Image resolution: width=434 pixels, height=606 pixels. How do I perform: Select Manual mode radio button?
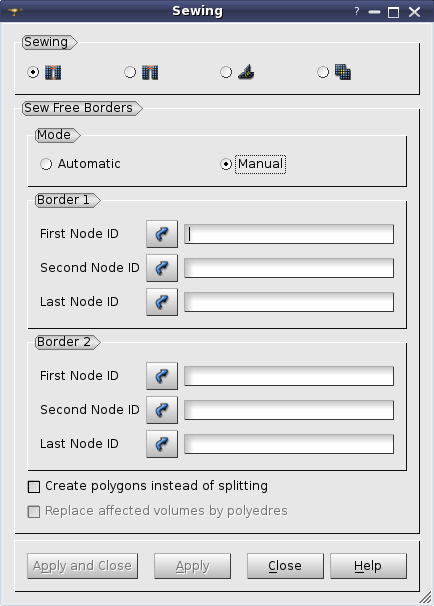[x=226, y=164]
